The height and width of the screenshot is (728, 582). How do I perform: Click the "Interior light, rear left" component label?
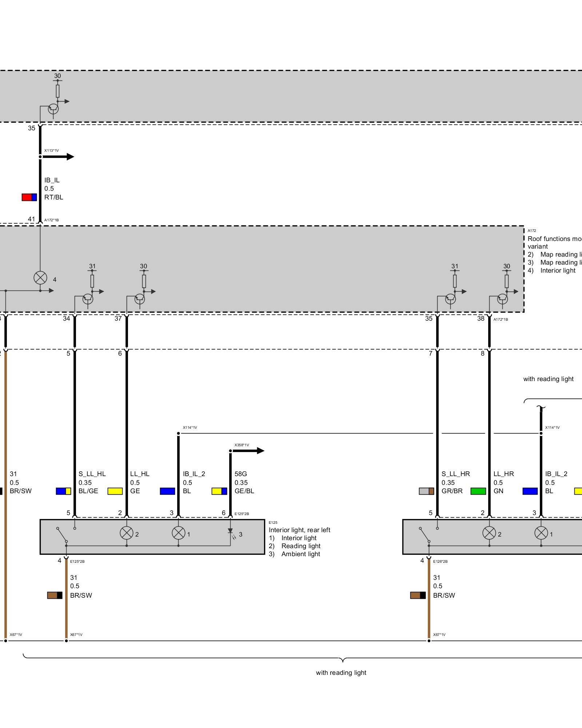pos(299,530)
